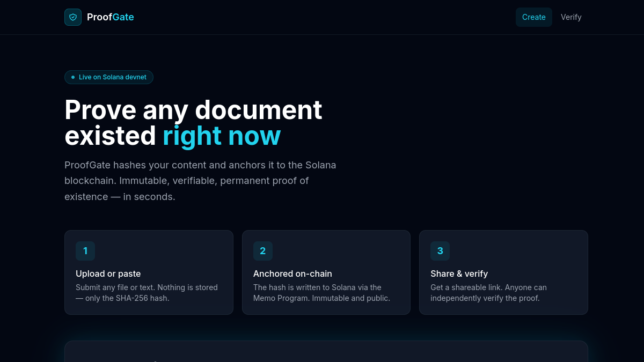Switch to the Verify tab
644x362 pixels.
(x=571, y=17)
